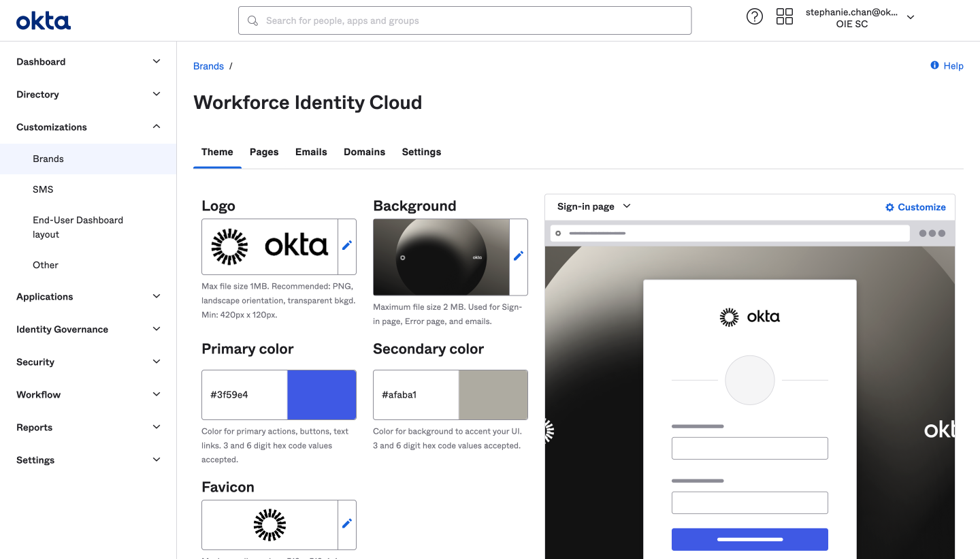Viewport: 980px width, 559px height.
Task: Click Dashboard label in sidebar
Action: point(41,61)
